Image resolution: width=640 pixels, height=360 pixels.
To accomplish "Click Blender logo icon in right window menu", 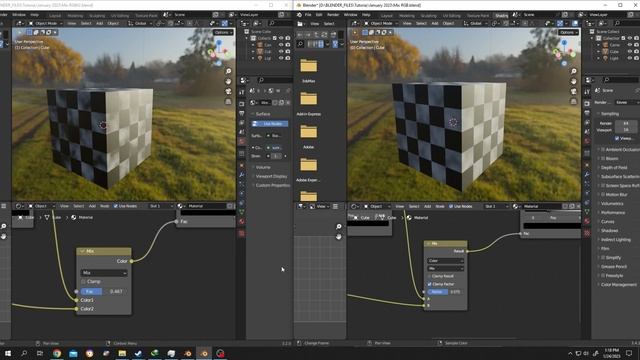I will pos(299,15).
